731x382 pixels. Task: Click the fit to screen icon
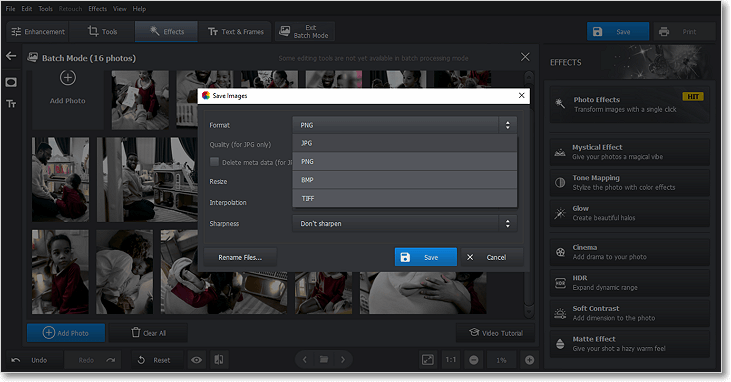[x=428, y=360]
